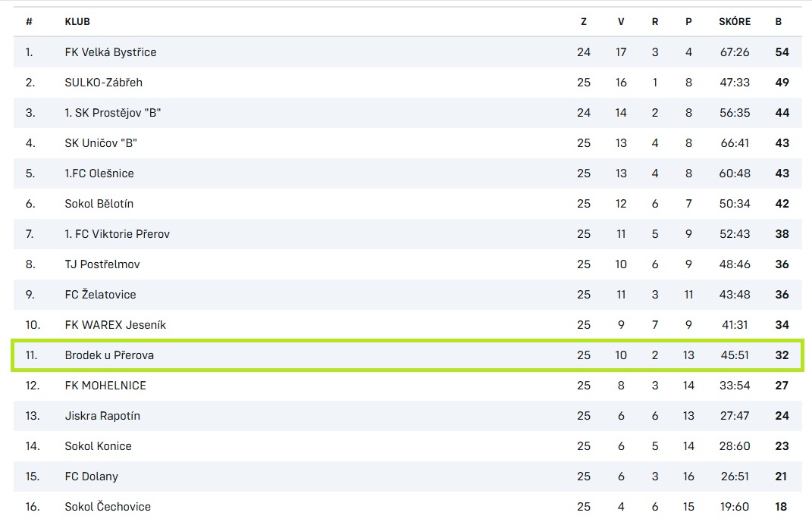This screenshot has width=812, height=525.
Task: Open TJ Postřelmov club link
Action: tap(102, 264)
